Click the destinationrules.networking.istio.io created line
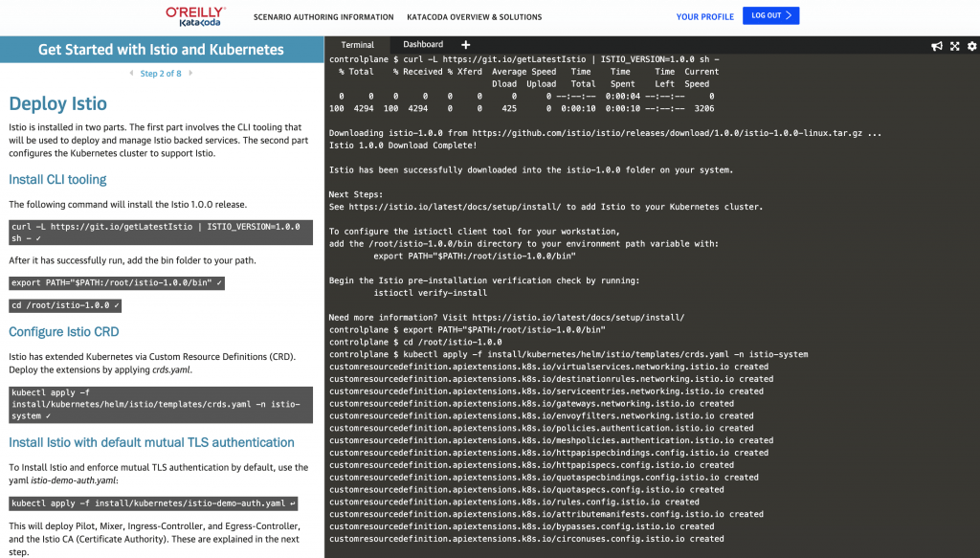Viewport: 980px width, 558px height. tap(551, 379)
